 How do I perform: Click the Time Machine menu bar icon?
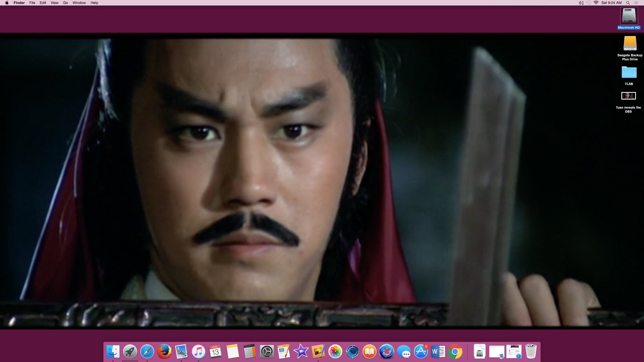tap(589, 3)
